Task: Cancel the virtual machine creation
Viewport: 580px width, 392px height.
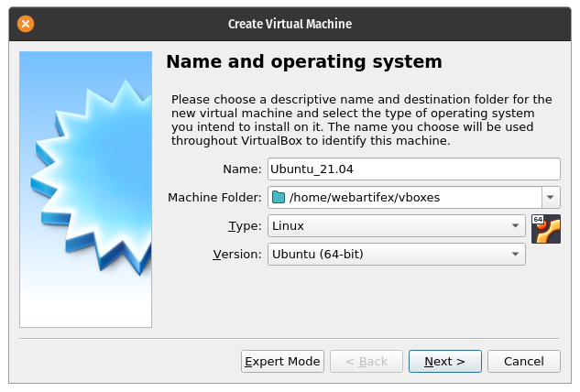Action: point(523,362)
